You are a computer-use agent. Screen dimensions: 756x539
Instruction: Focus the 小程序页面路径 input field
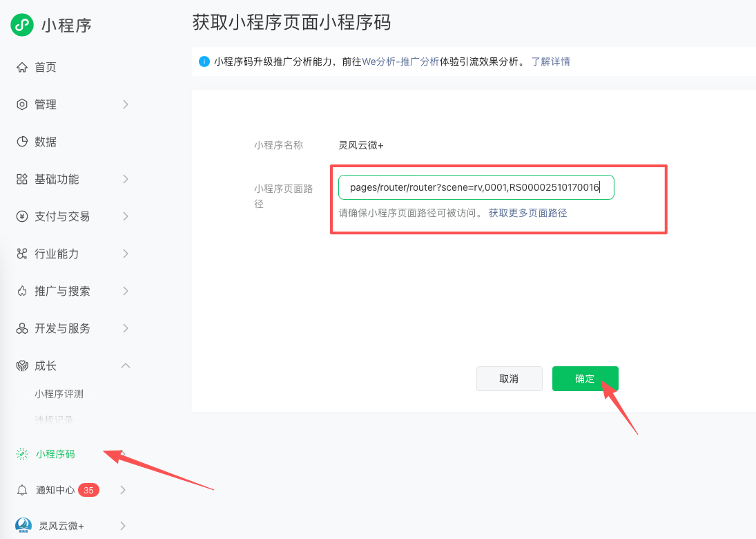click(476, 187)
